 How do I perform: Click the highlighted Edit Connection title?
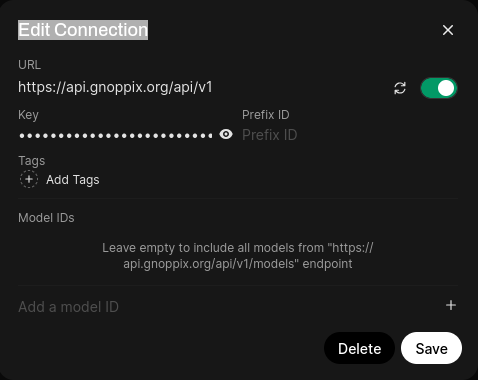click(x=83, y=30)
